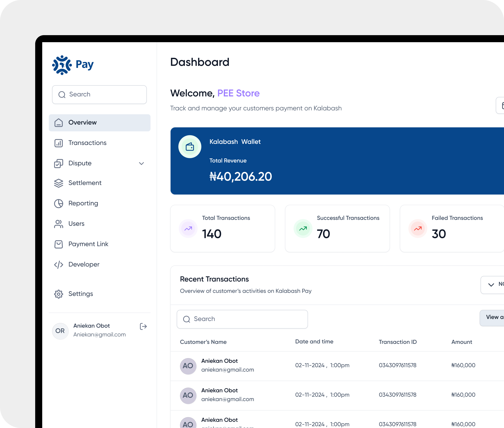The width and height of the screenshot is (504, 428).
Task: Click the 30 failed transactions value
Action: click(439, 234)
